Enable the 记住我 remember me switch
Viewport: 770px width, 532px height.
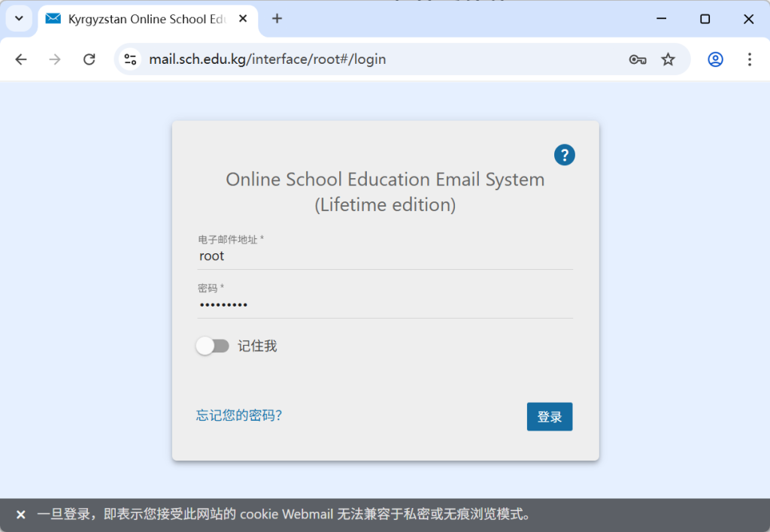212,346
